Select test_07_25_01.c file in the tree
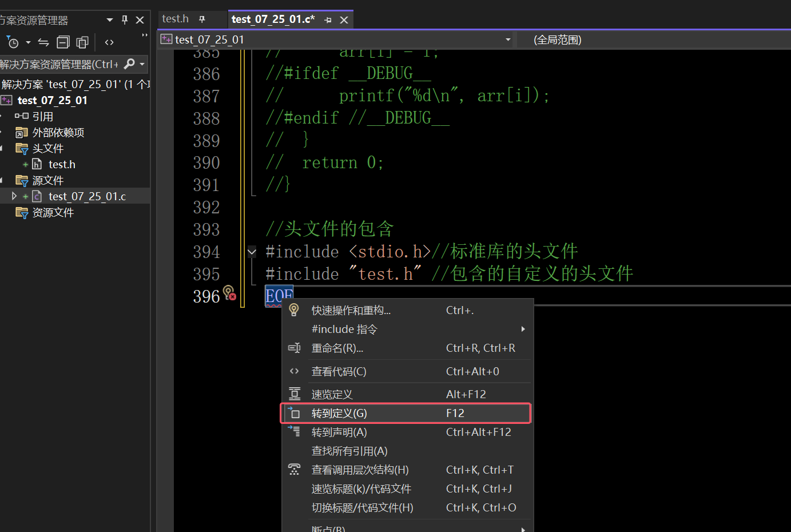 [87, 197]
